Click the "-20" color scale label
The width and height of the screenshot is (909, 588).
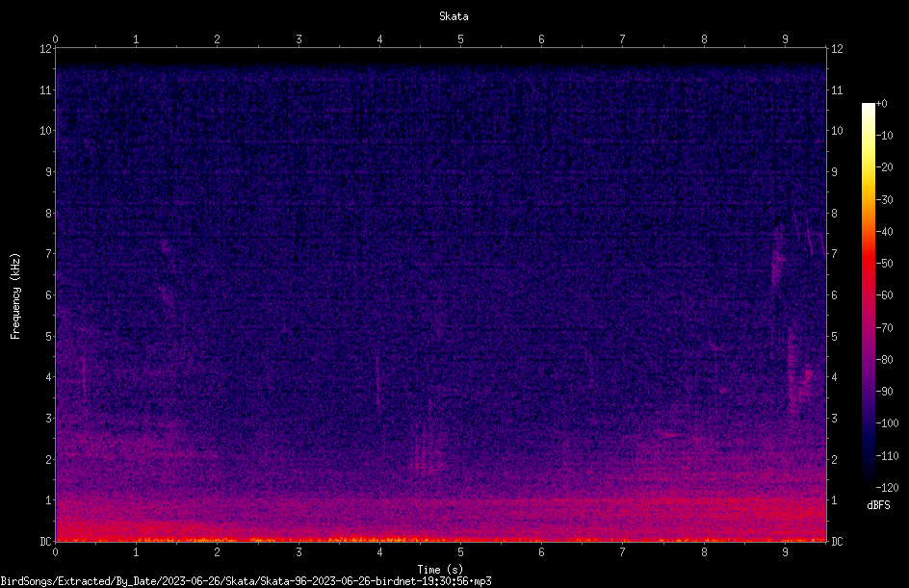pyautogui.click(x=884, y=167)
